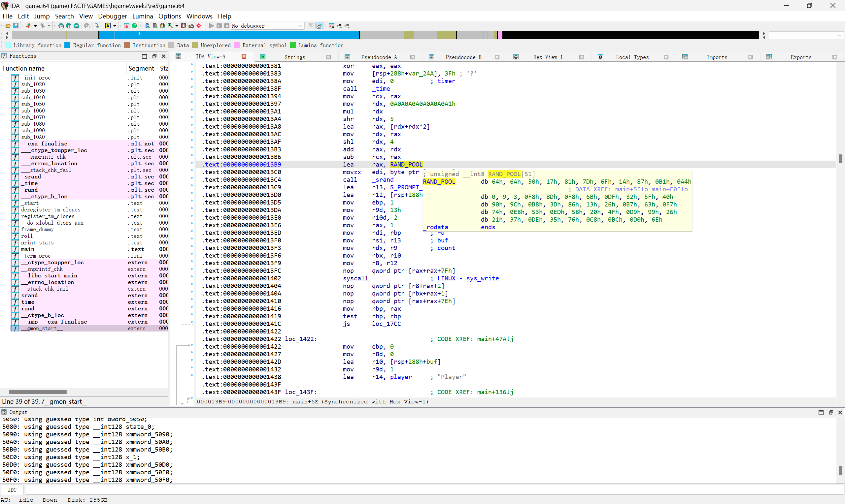Click the Segment column header
845x504 pixels.
point(141,68)
